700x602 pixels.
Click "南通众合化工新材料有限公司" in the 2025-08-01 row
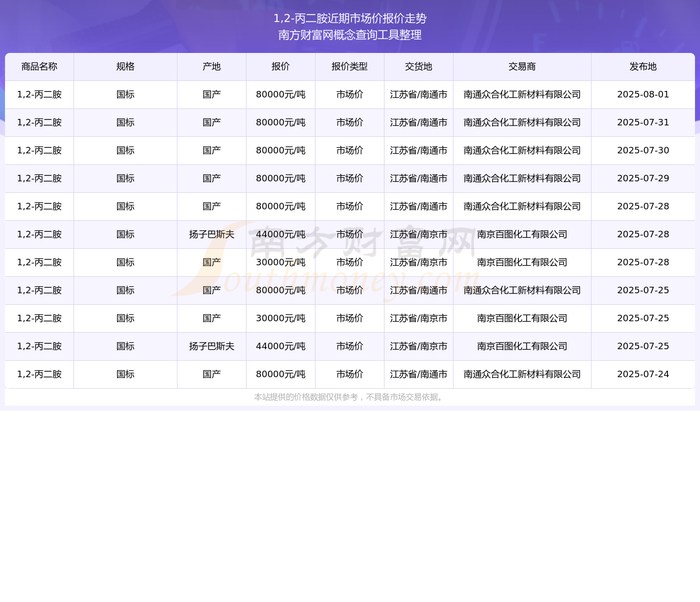(x=522, y=94)
